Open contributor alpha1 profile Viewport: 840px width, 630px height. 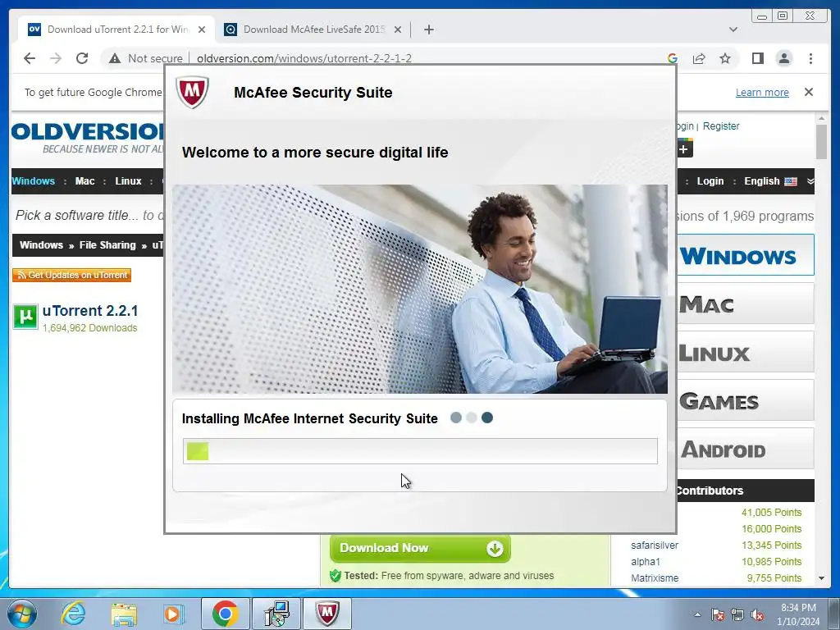(646, 561)
